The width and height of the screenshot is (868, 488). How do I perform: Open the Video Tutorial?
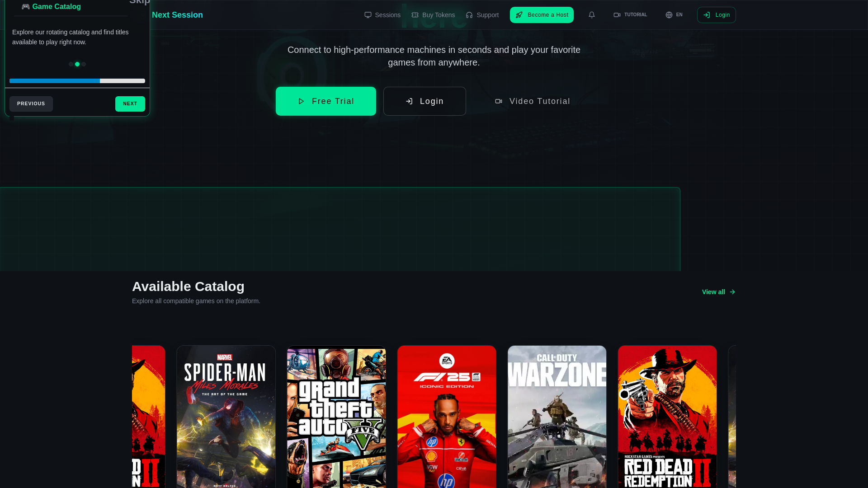pos(533,101)
